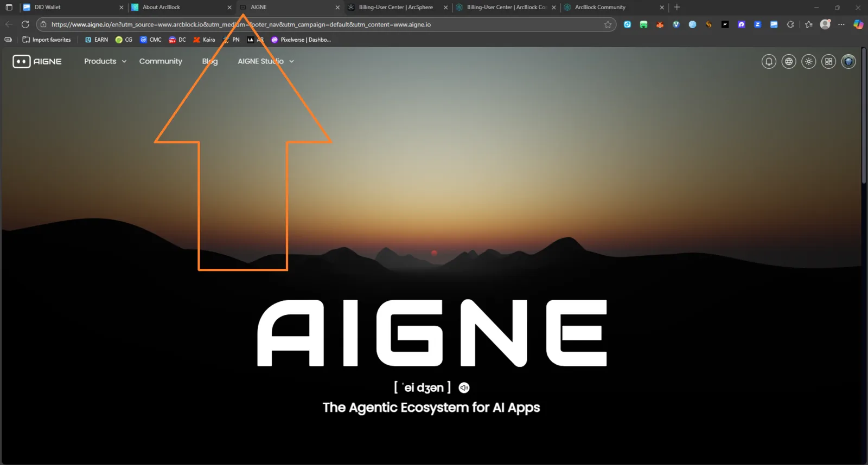The height and width of the screenshot is (465, 868).
Task: Go back to the previous page
Action: [9, 24]
